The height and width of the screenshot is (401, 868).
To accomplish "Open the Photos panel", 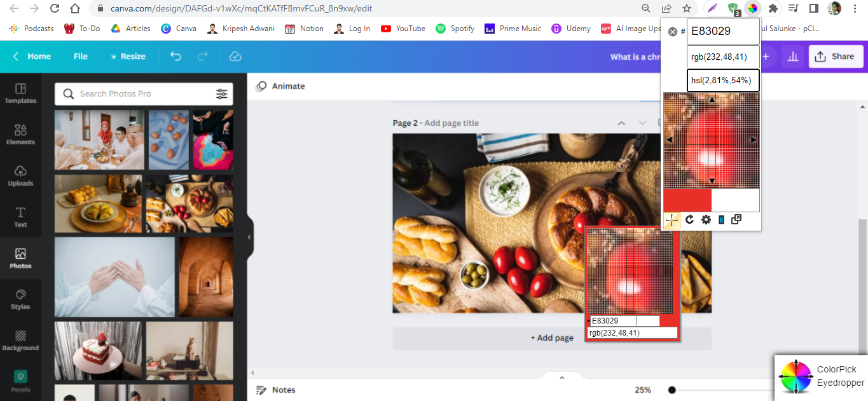I will 20,259.
